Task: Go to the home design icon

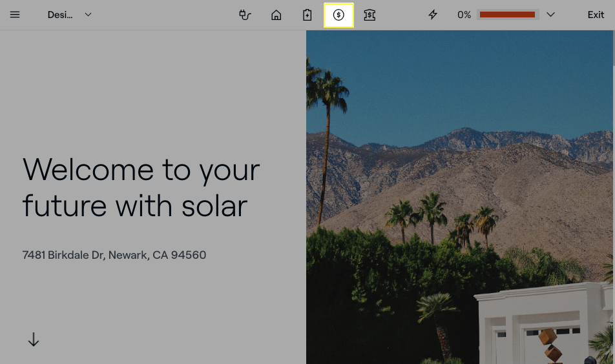Action: (276, 15)
